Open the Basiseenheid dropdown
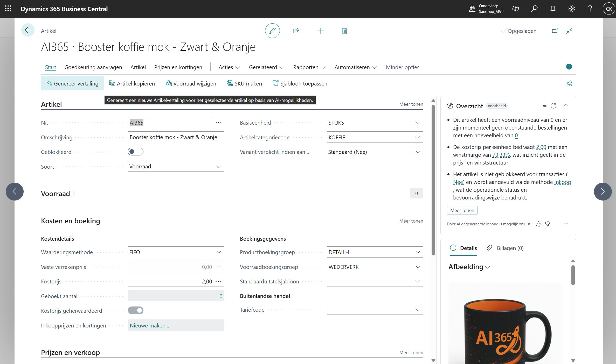 pos(417,123)
